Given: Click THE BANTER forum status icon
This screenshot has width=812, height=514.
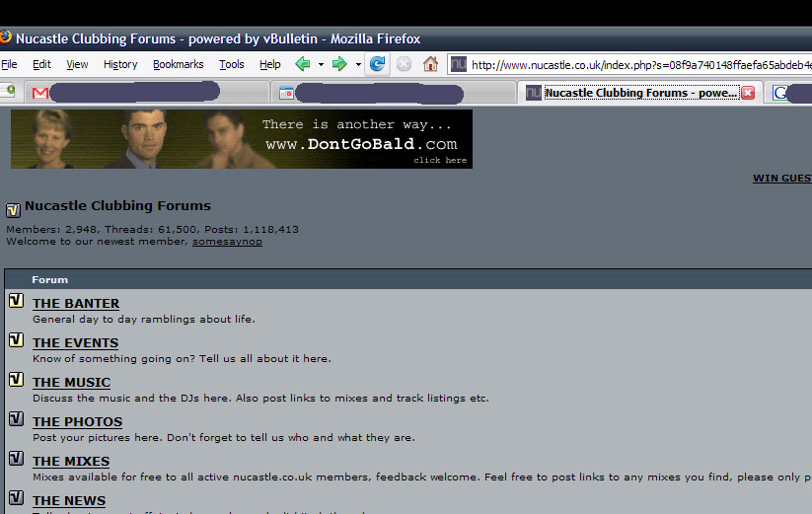Looking at the screenshot, I should [16, 301].
